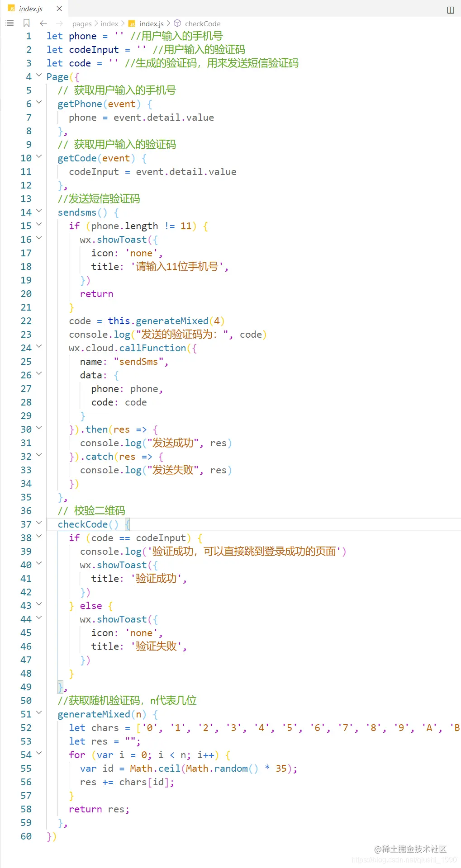The height and width of the screenshot is (868, 461).
Task: Click 'chars[id]' on line 56
Action: pos(144,782)
